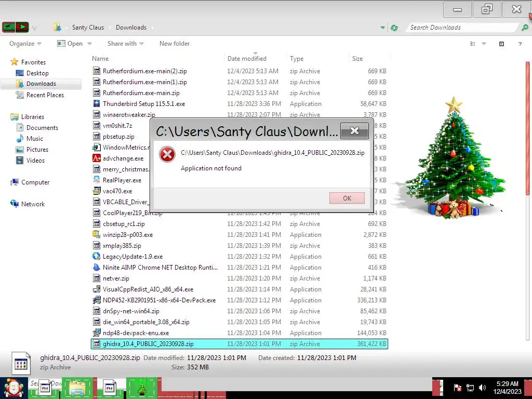This screenshot has width=532, height=399.
Task: Expand the Open button dropdown arrow
Action: [89, 44]
